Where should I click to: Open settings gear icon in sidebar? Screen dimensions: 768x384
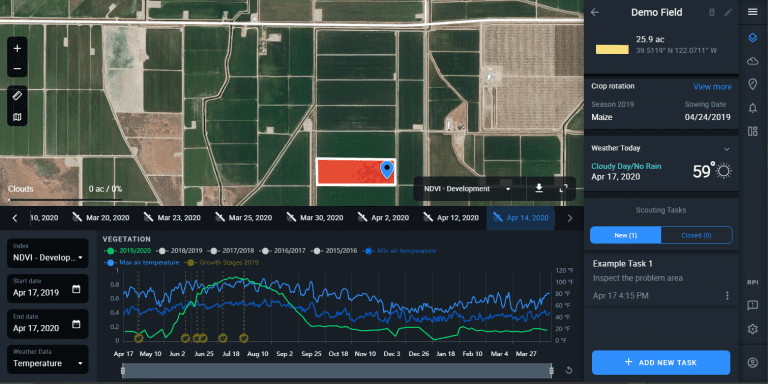point(753,329)
